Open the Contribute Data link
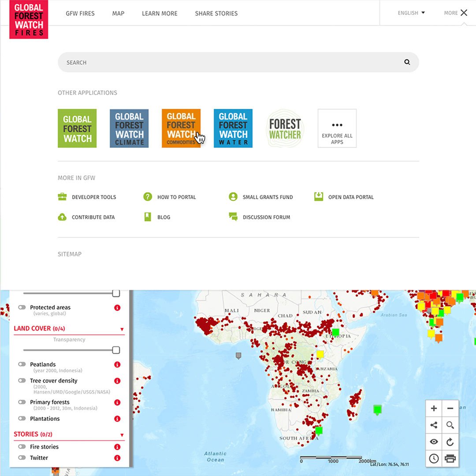Image resolution: width=476 pixels, height=476 pixels. pyautogui.click(x=93, y=217)
